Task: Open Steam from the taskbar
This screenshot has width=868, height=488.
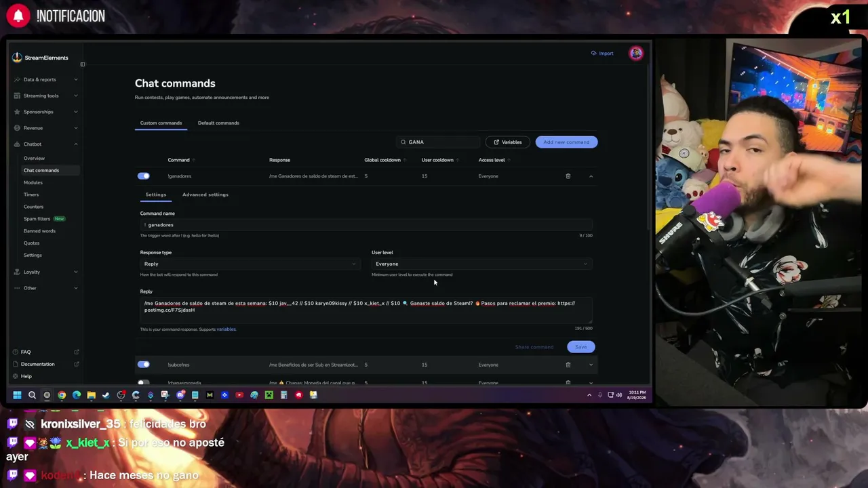Action: [x=106, y=395]
